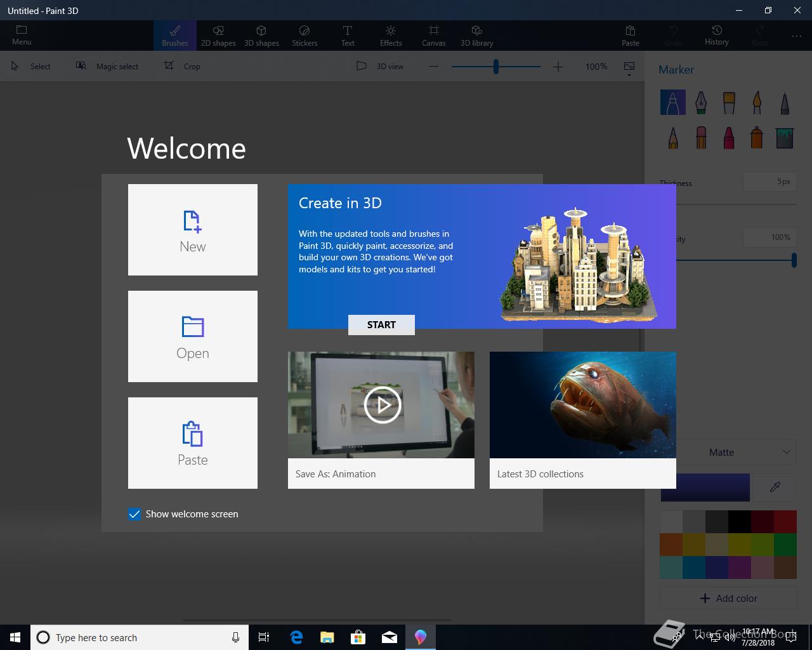Open Microsoft Store from taskbar
Image resolution: width=812 pixels, height=650 pixels.
pos(358,637)
